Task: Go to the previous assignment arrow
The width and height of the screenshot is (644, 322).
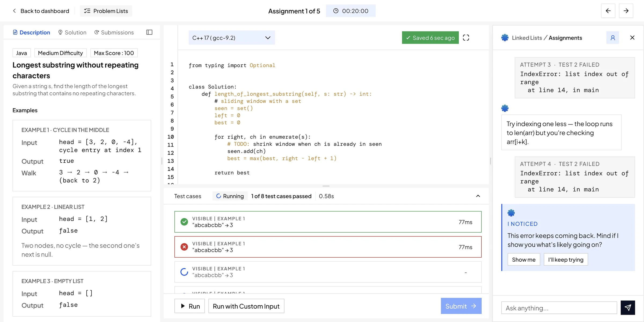Action: [x=608, y=11]
